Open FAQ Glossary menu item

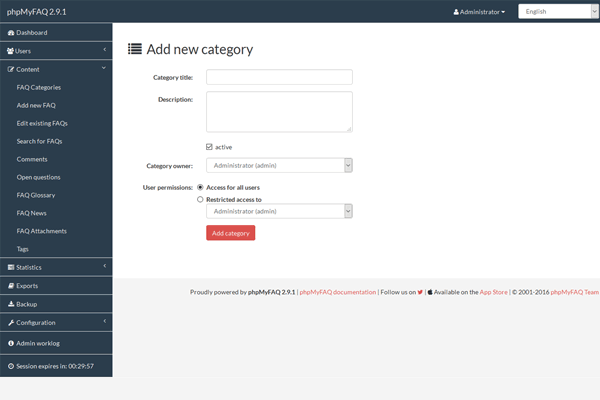point(36,195)
